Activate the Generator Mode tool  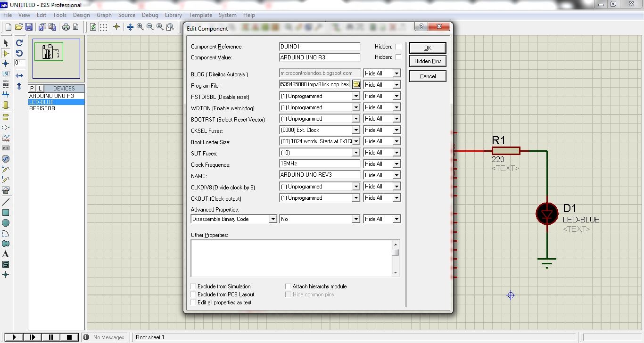[6, 159]
